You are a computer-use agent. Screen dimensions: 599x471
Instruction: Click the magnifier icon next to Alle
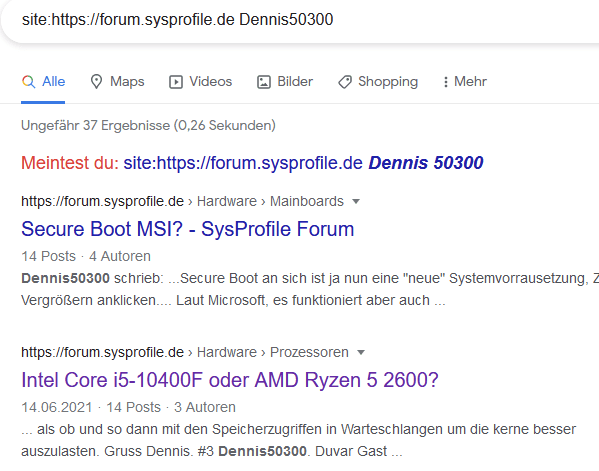click(29, 82)
